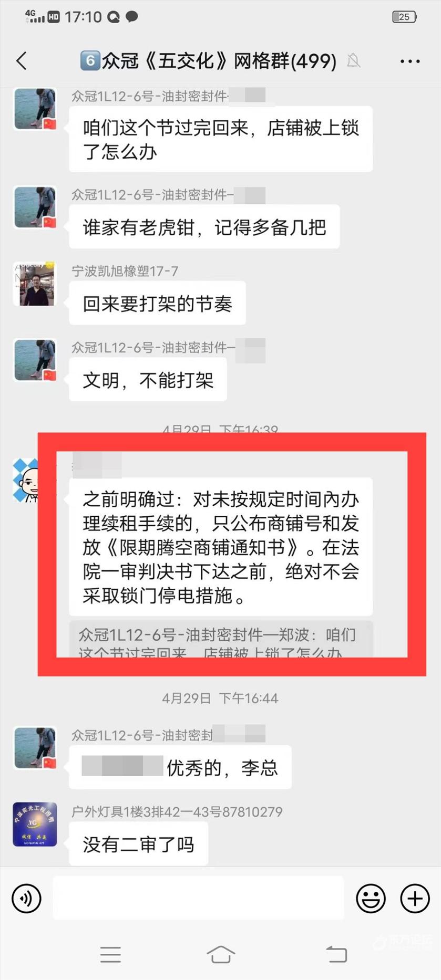441x980 pixels.
Task: Tap the Android back navigation button
Action: pos(336,954)
